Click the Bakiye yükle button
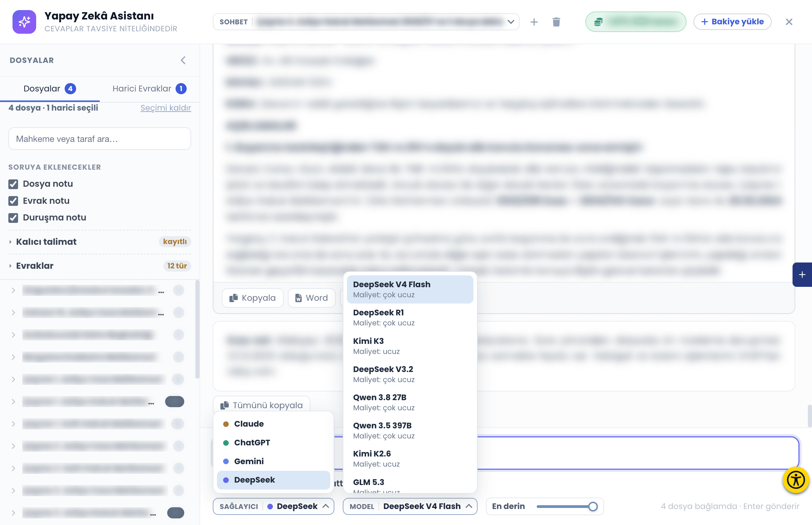 732,22
